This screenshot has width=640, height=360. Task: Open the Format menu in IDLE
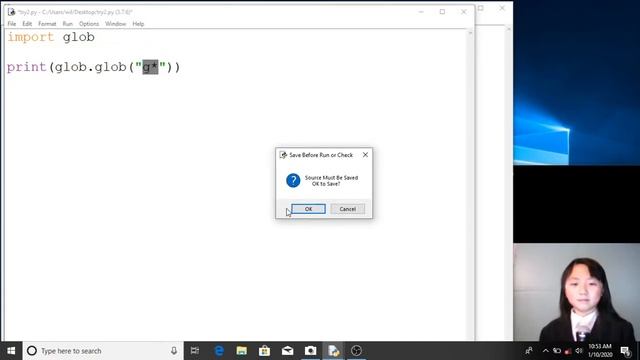pyautogui.click(x=47, y=24)
